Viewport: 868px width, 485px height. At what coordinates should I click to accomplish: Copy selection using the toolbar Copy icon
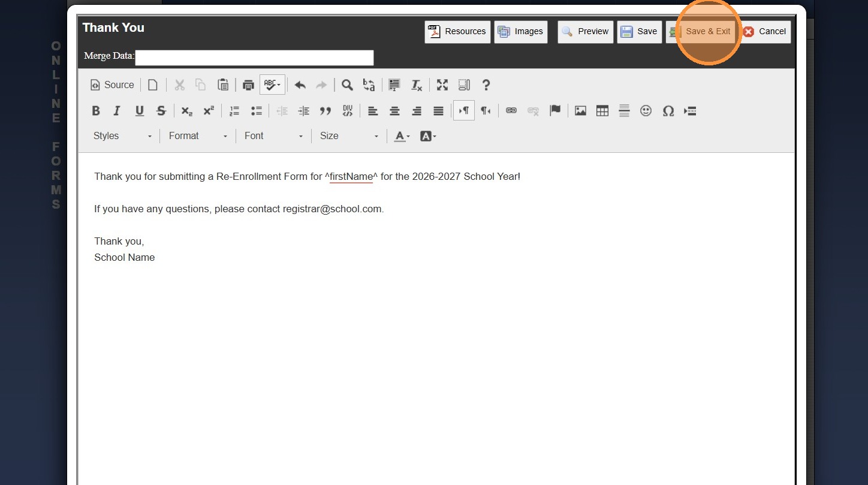pyautogui.click(x=201, y=85)
